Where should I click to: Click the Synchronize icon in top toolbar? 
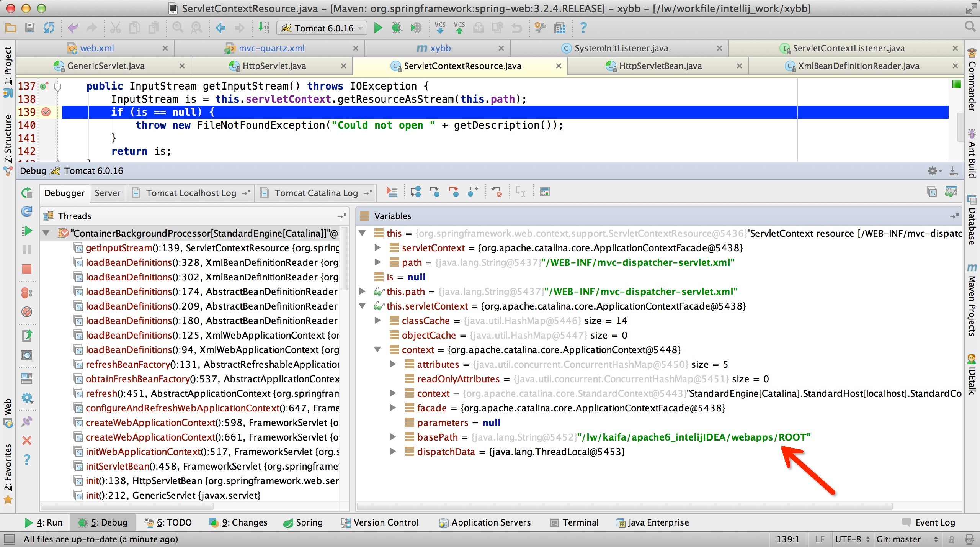[x=49, y=28]
